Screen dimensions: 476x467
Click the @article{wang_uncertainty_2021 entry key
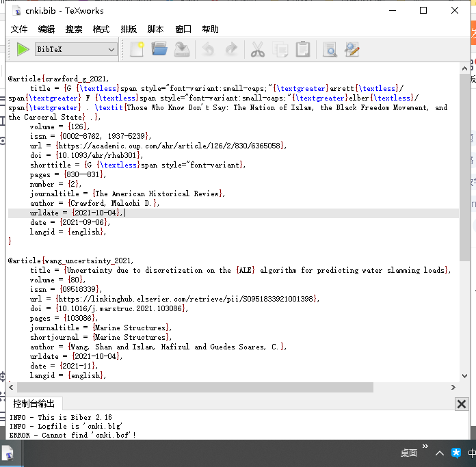click(x=70, y=261)
